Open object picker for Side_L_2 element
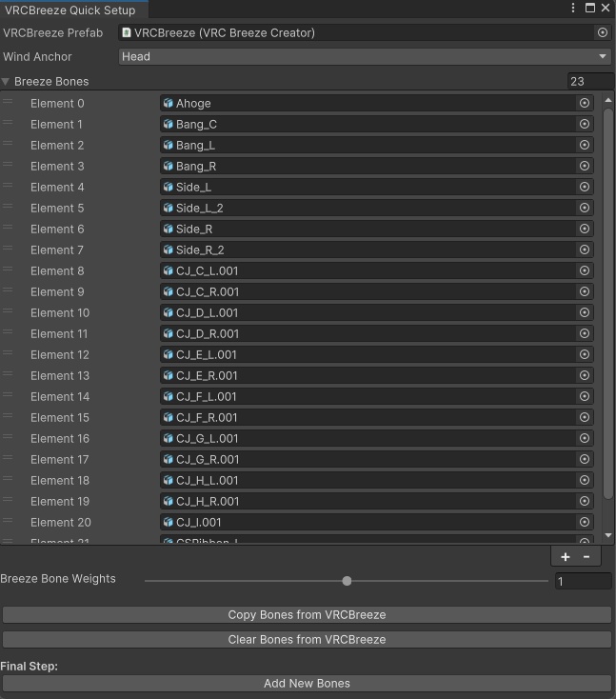Image resolution: width=616 pixels, height=699 pixels. (x=585, y=208)
